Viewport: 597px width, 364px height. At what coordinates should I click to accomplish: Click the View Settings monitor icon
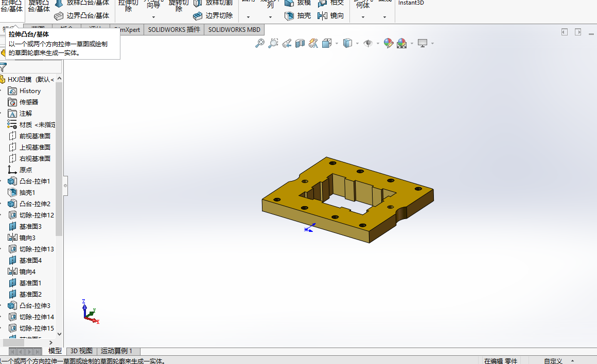pyautogui.click(x=422, y=43)
